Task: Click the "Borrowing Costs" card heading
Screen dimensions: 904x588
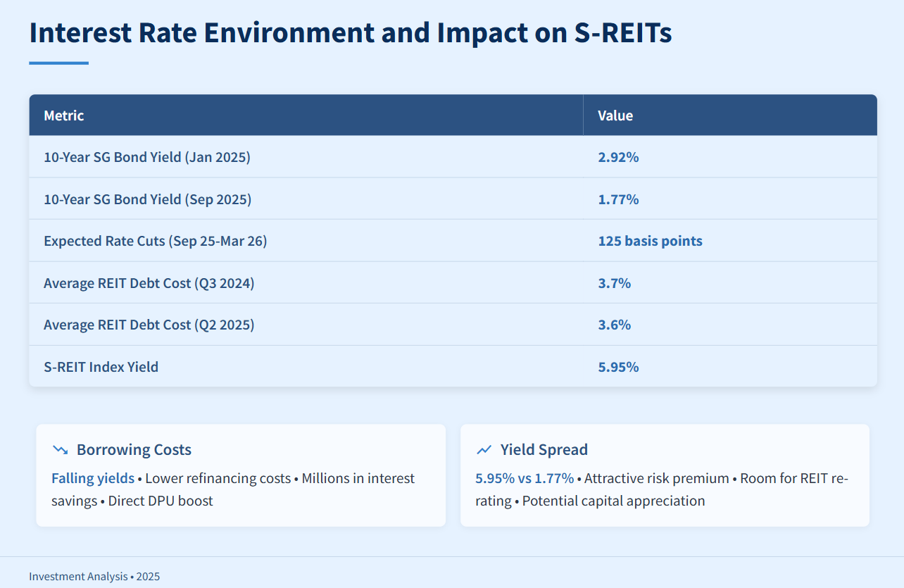Action: tap(134, 449)
